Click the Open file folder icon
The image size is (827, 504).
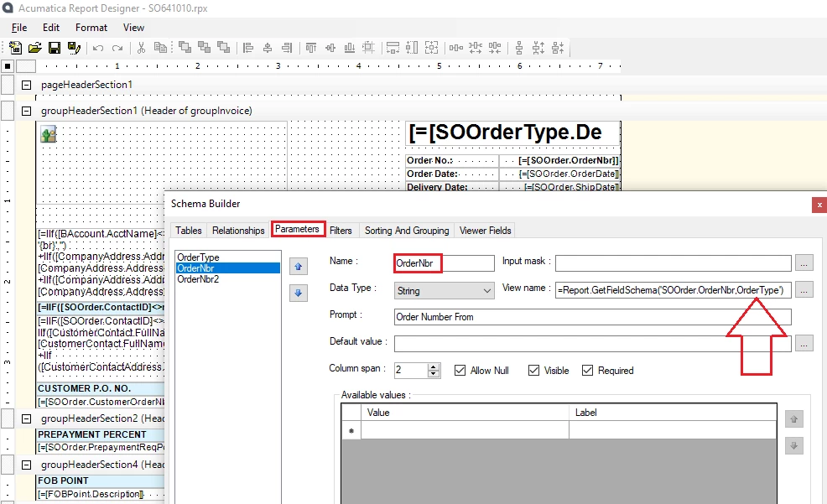click(35, 48)
